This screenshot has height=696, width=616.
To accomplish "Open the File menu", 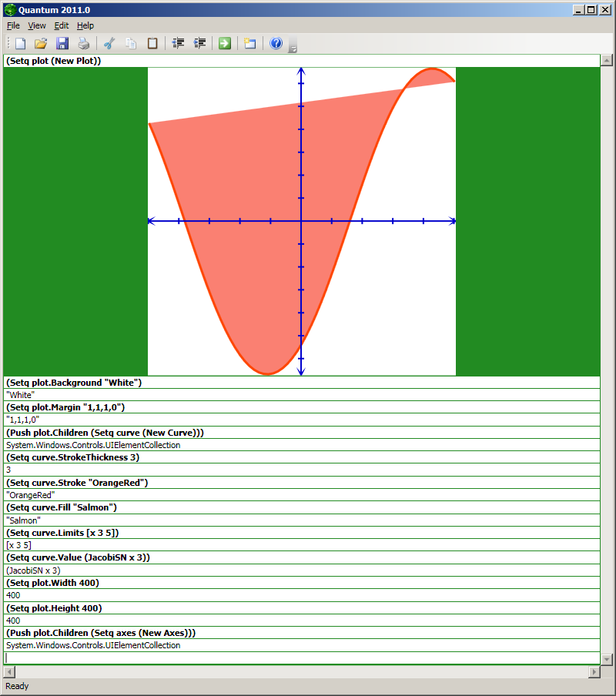I will pyautogui.click(x=13, y=25).
